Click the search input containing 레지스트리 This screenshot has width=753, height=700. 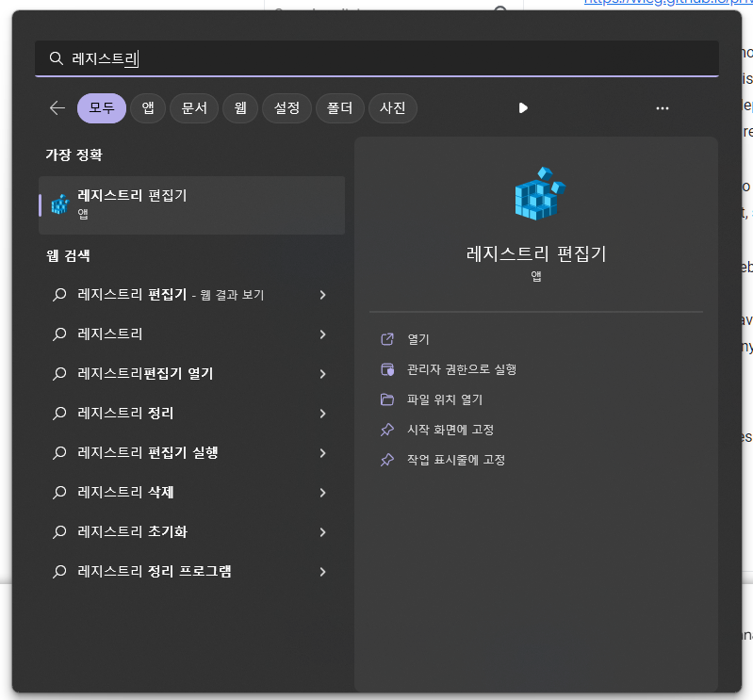377,58
